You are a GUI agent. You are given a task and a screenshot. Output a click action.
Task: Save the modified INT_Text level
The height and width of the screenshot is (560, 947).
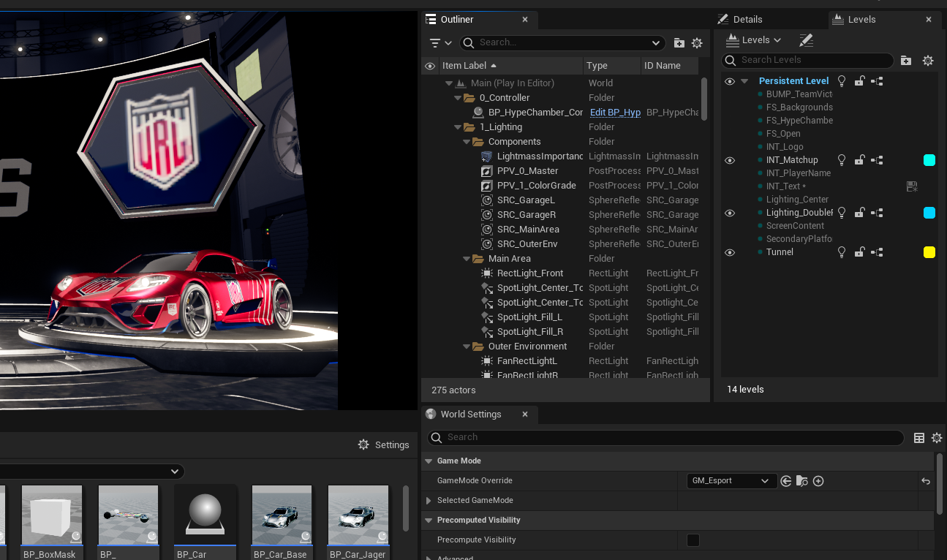912,186
